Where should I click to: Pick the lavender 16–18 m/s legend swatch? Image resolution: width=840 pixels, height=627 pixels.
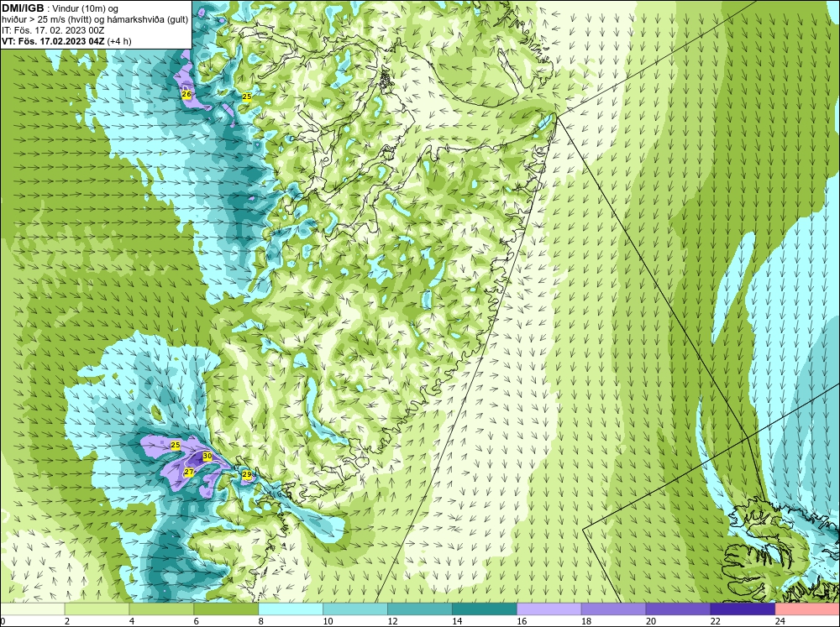tap(549, 609)
